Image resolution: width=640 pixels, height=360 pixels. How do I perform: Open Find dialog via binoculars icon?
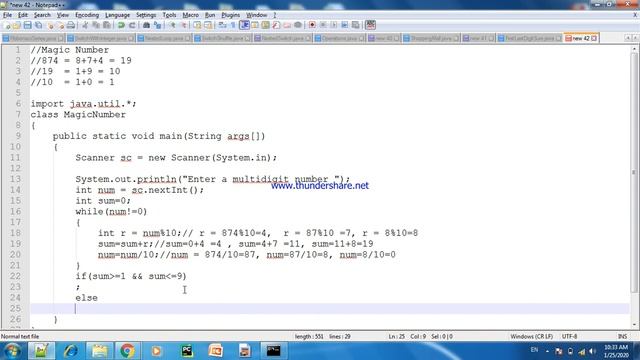tap(147, 25)
